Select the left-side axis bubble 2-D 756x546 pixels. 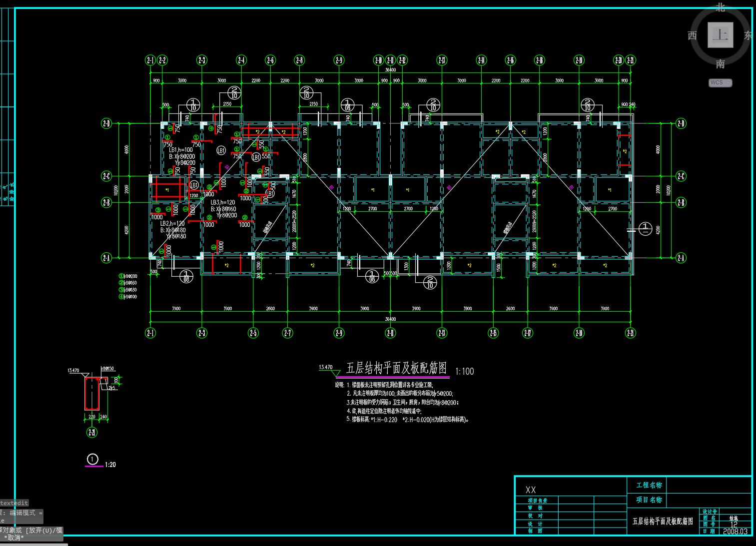pos(106,123)
